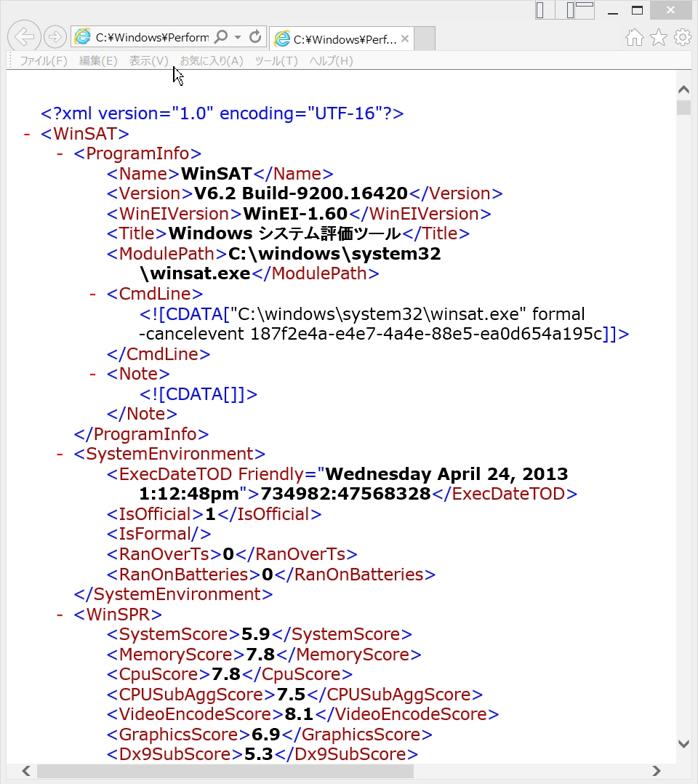The height and width of the screenshot is (784, 698).
Task: Click the xml version declaration line
Action: coord(222,113)
